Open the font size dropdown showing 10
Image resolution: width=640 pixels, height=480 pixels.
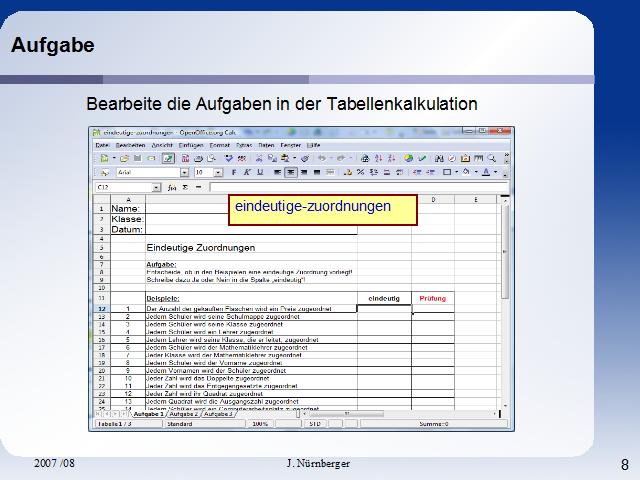tap(217, 172)
